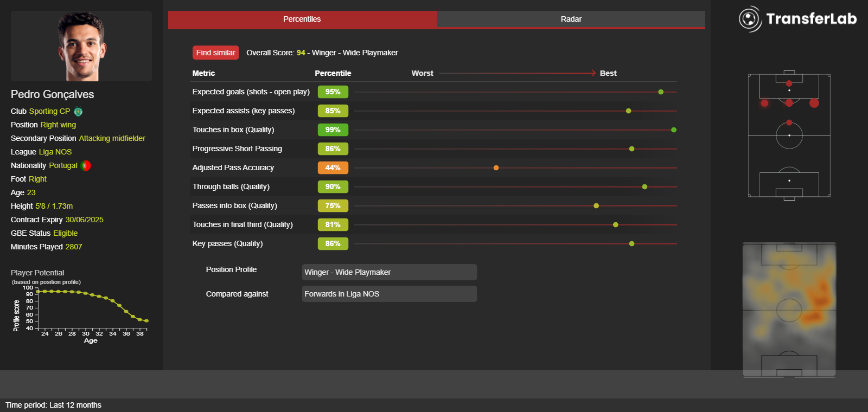Click the Touches in box percentile dot

coord(674,130)
